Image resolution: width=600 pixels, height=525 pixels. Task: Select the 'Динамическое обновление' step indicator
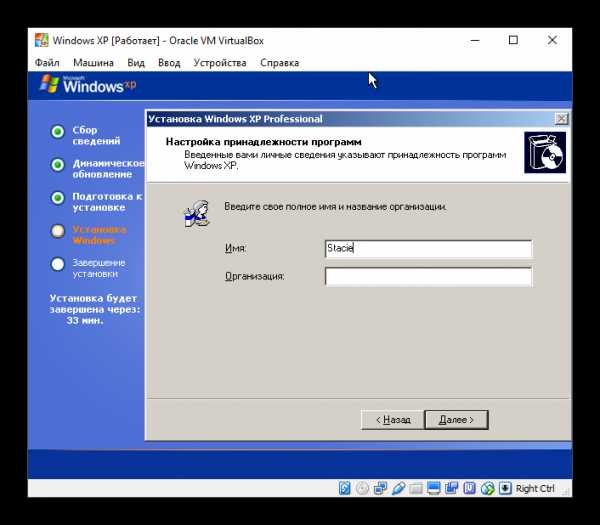point(58,165)
